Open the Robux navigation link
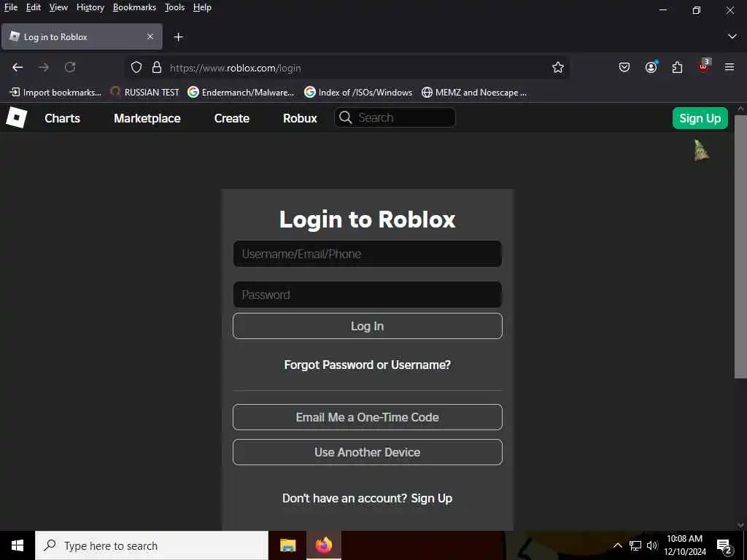This screenshot has height=560, width=747. click(x=300, y=118)
